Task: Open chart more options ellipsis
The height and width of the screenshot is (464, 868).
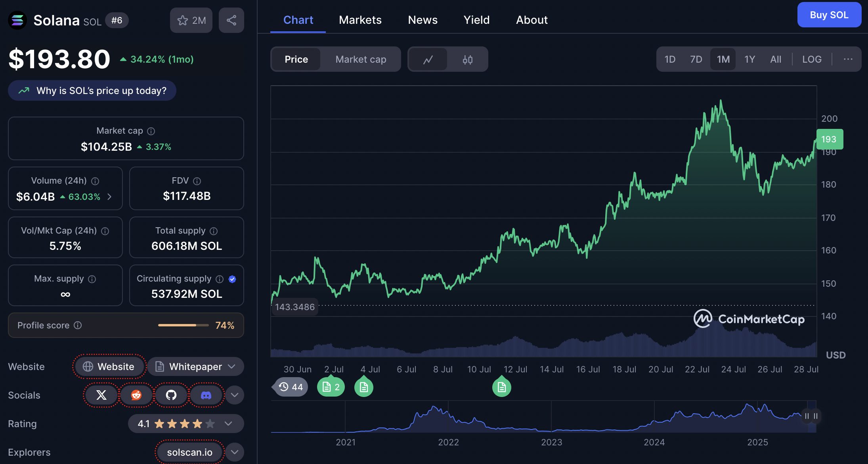Action: point(848,59)
